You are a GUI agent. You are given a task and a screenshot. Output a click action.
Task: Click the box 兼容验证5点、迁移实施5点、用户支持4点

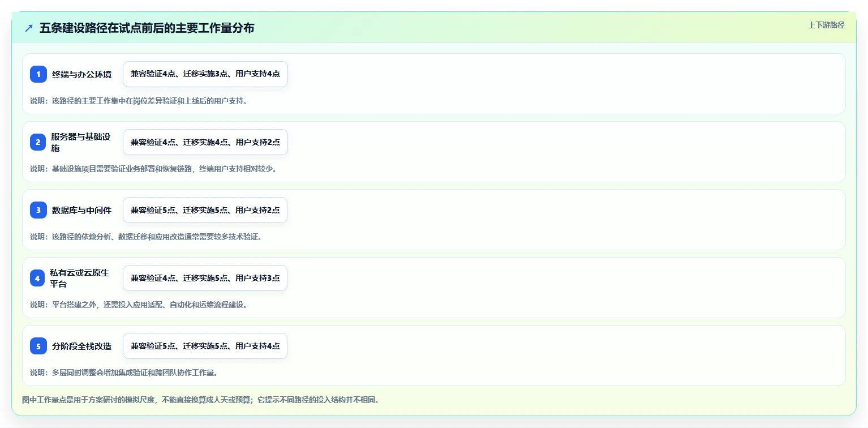coord(205,346)
